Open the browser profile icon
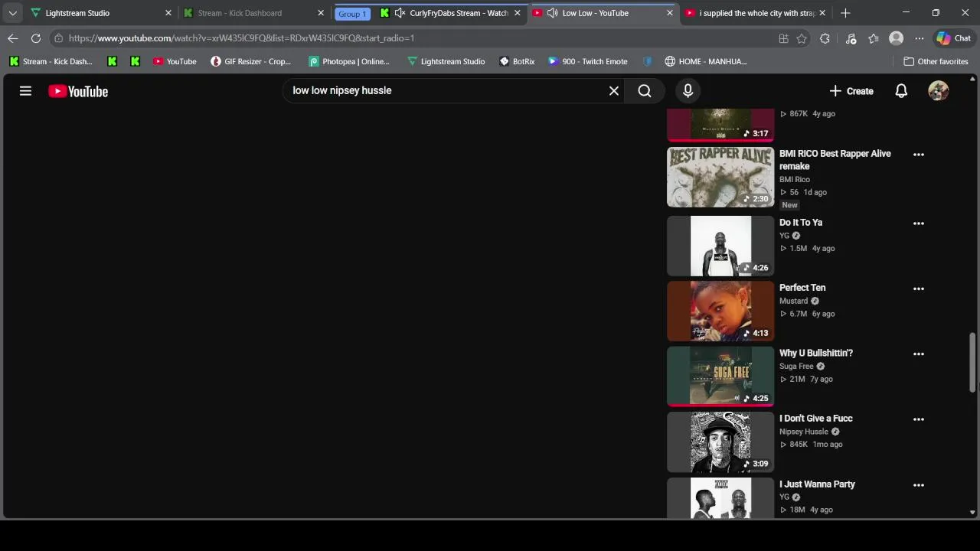The height and width of the screenshot is (551, 980). [896, 38]
